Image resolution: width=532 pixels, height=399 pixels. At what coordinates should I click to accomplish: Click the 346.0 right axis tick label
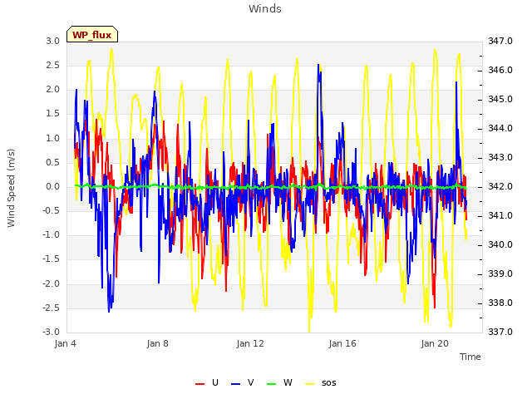pos(500,70)
